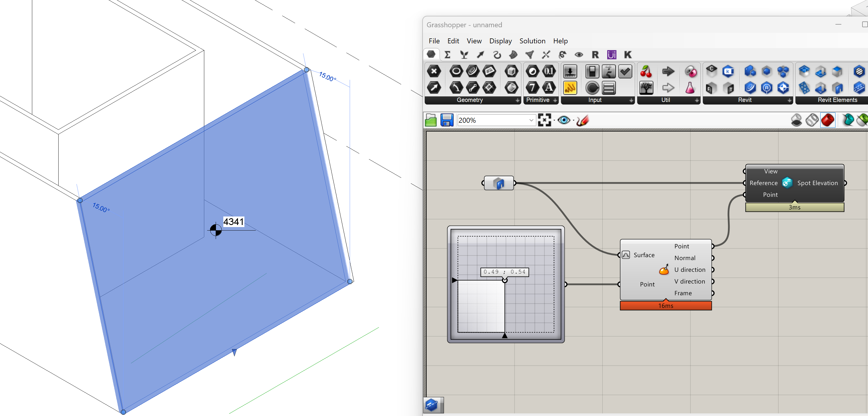Click the Revit document component on the canvas

pos(499,183)
